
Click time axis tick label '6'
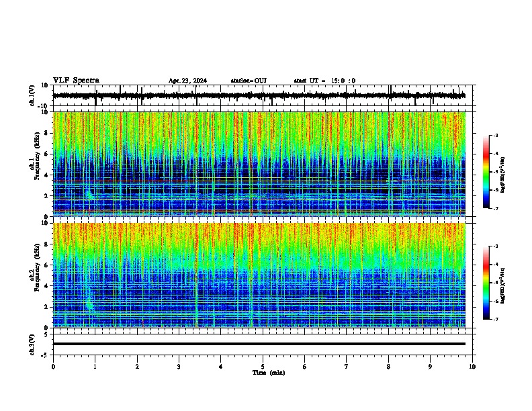[305, 367]
